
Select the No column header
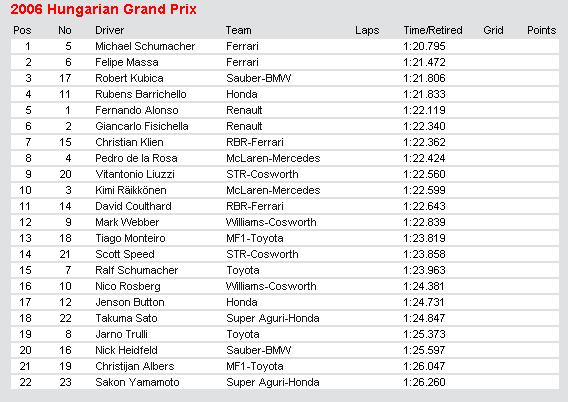tap(65, 30)
